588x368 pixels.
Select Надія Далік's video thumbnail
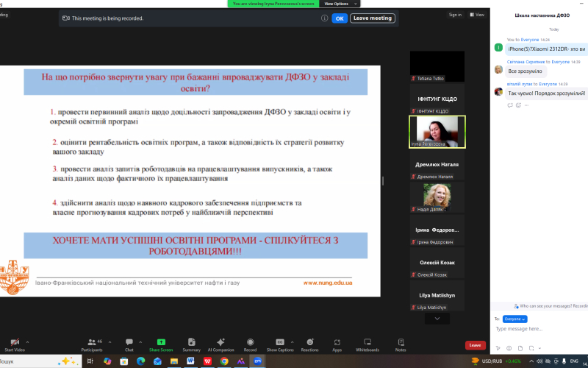(x=437, y=197)
